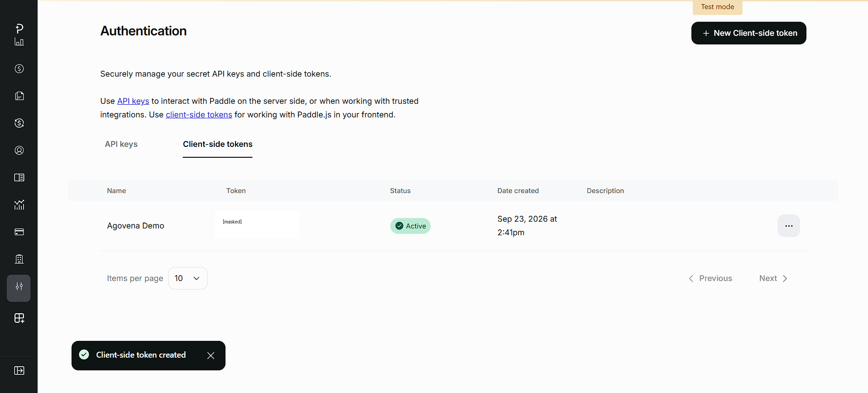
Task: Click the Date created column header
Action: [x=518, y=191]
